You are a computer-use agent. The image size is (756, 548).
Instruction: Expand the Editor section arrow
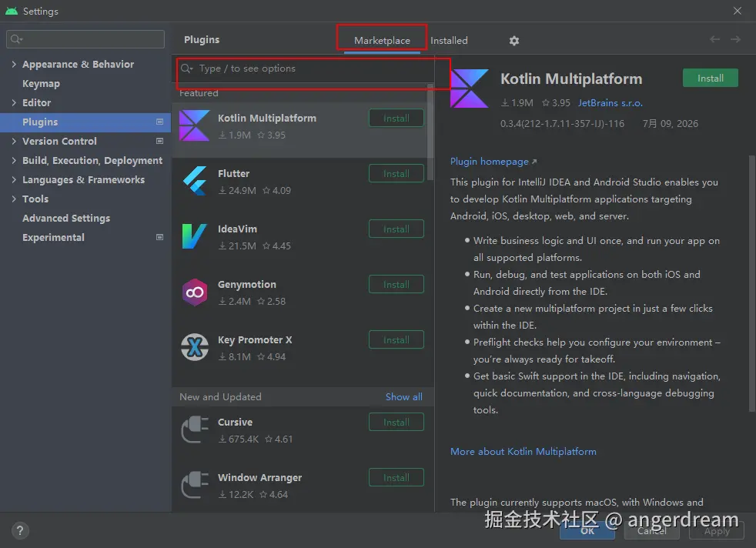pyautogui.click(x=14, y=102)
